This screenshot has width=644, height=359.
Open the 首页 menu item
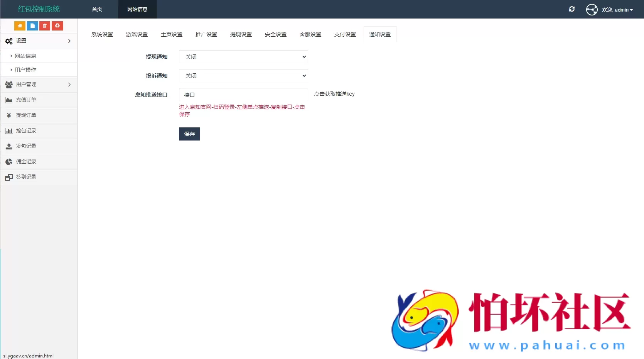[97, 9]
